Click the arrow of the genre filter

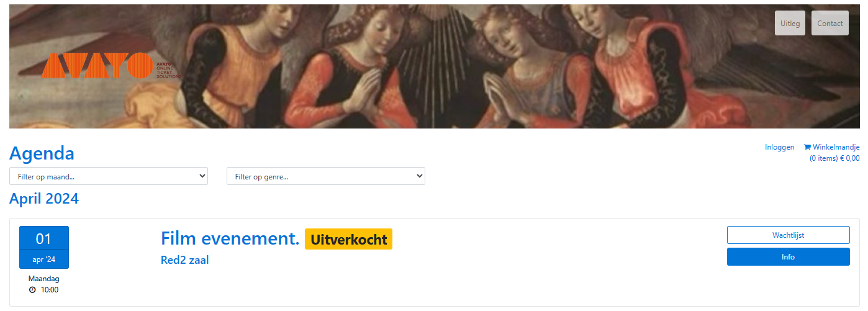tap(419, 176)
